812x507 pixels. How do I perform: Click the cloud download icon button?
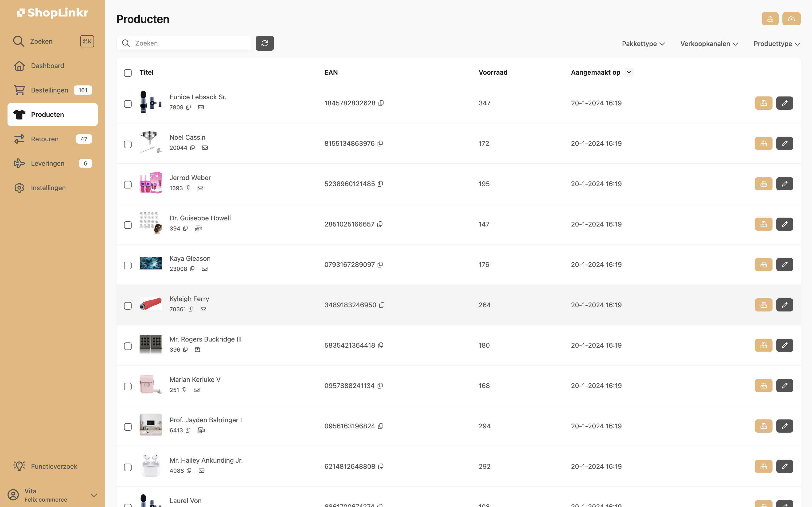point(791,19)
